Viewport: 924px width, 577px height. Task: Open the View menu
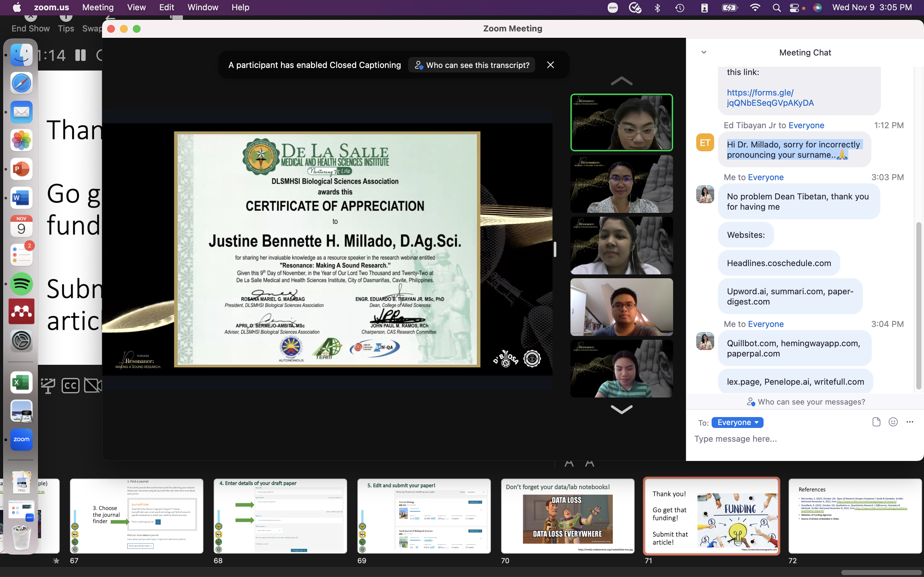point(136,7)
